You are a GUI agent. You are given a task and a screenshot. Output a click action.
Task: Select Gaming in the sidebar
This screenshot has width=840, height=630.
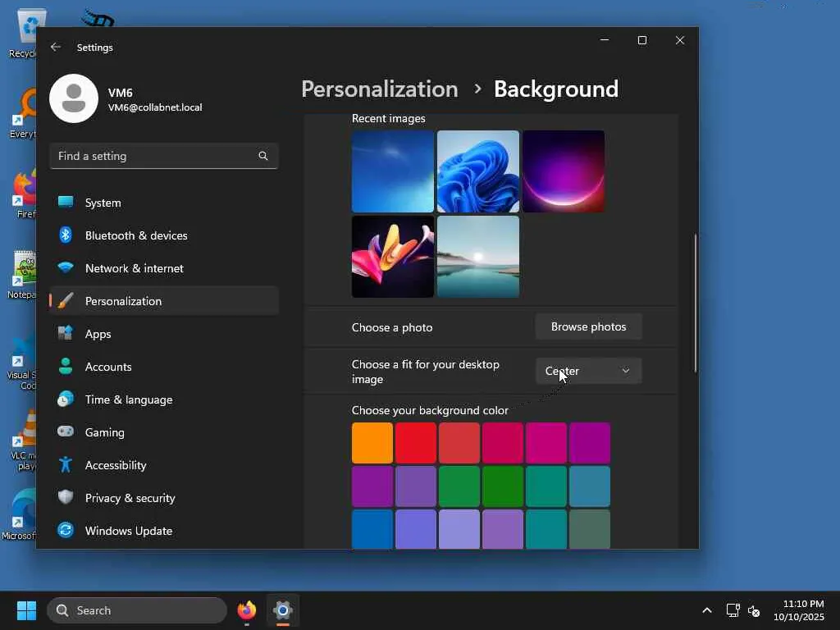105,432
